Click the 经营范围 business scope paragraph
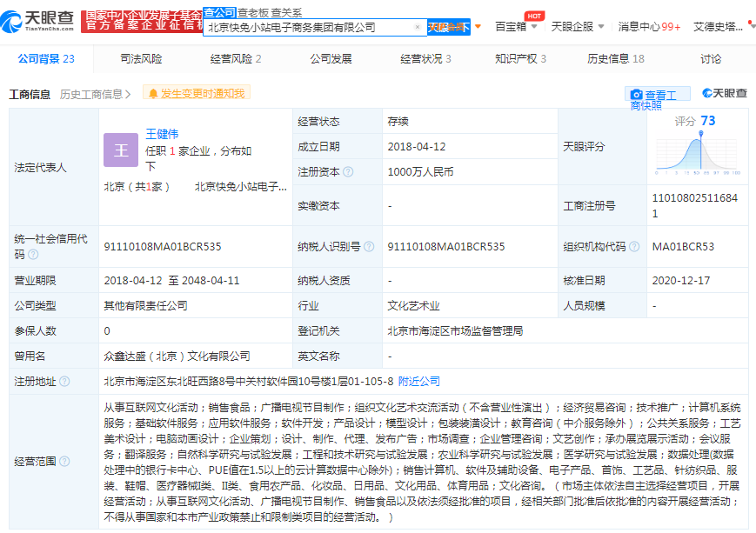This screenshot has height=533, width=756. point(422,463)
